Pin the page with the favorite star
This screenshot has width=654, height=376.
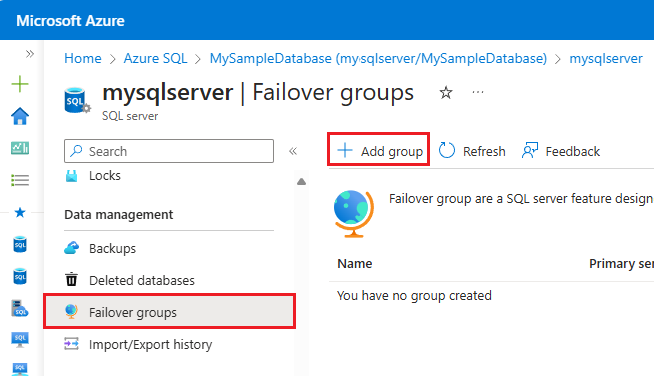446,92
